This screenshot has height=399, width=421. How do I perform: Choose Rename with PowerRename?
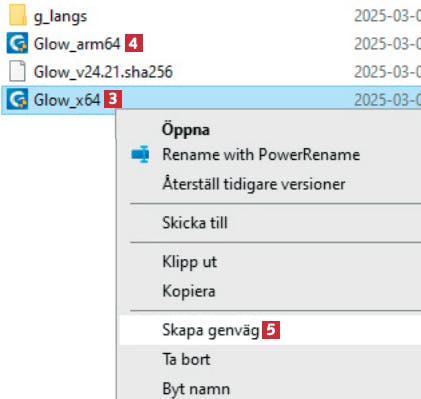[x=261, y=154]
